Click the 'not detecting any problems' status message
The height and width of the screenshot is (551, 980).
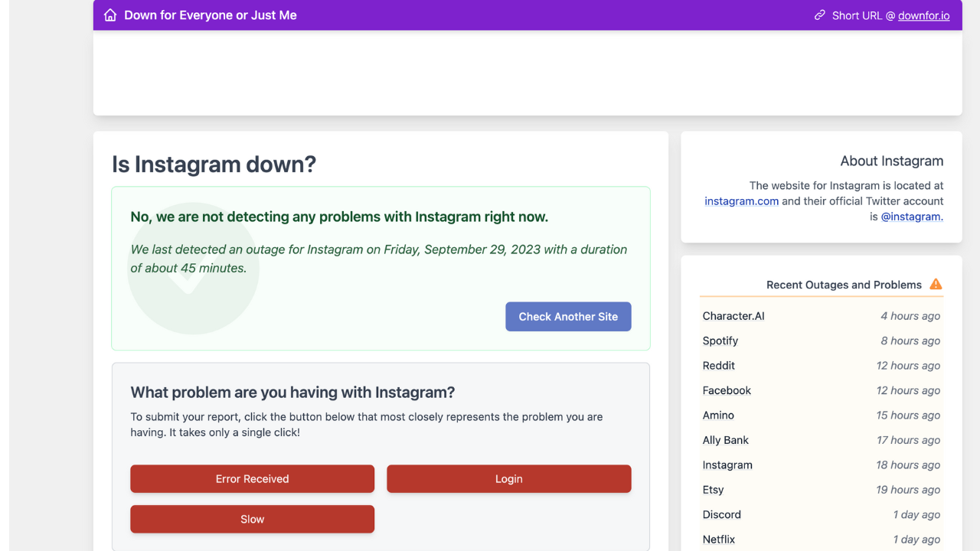point(339,217)
